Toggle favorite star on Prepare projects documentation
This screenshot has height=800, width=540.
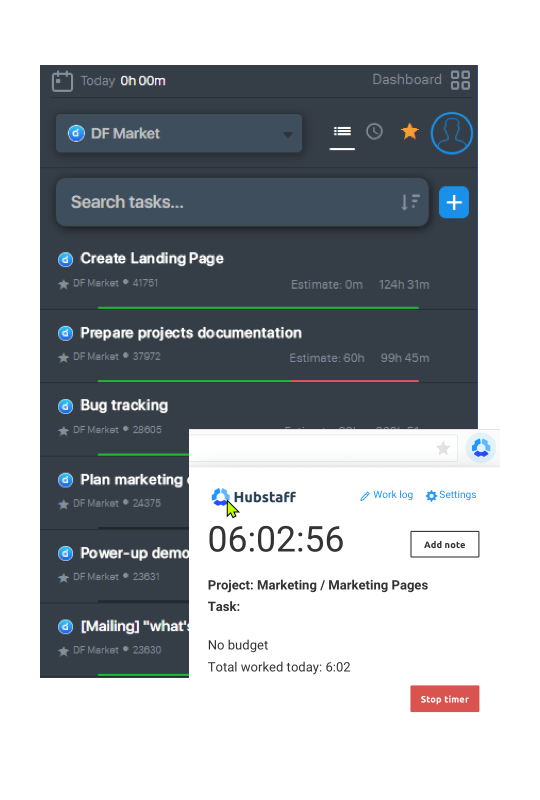[x=63, y=358]
